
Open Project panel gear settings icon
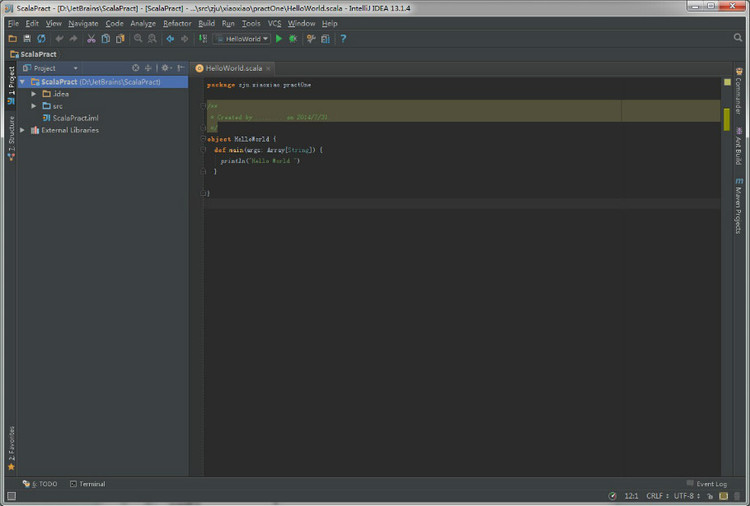(x=165, y=68)
